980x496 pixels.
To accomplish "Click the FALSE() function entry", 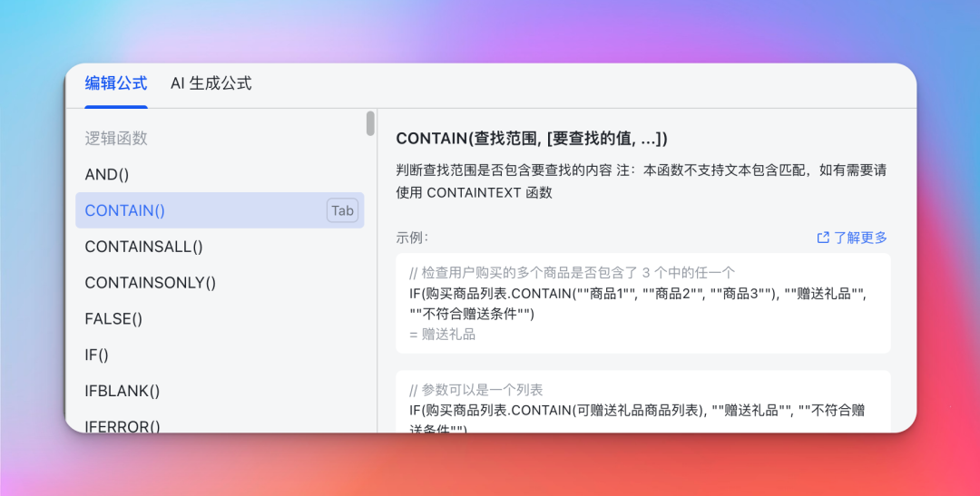I will 113,319.
